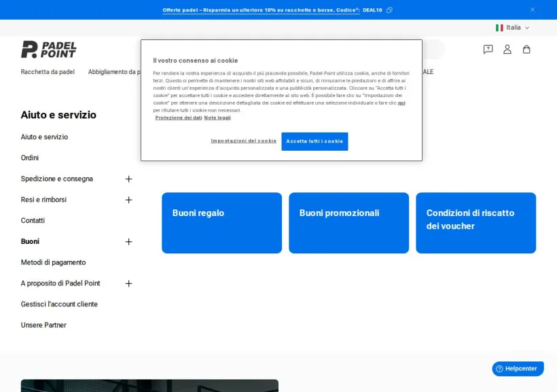Screen dimensions: 557x392
Task: Click the Italian flag icon
Action: click(499, 28)
